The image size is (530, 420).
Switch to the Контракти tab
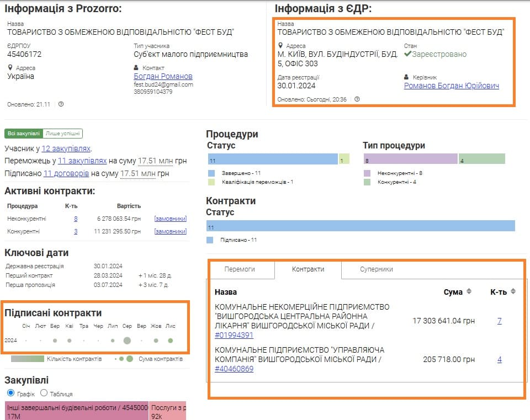[308, 269]
